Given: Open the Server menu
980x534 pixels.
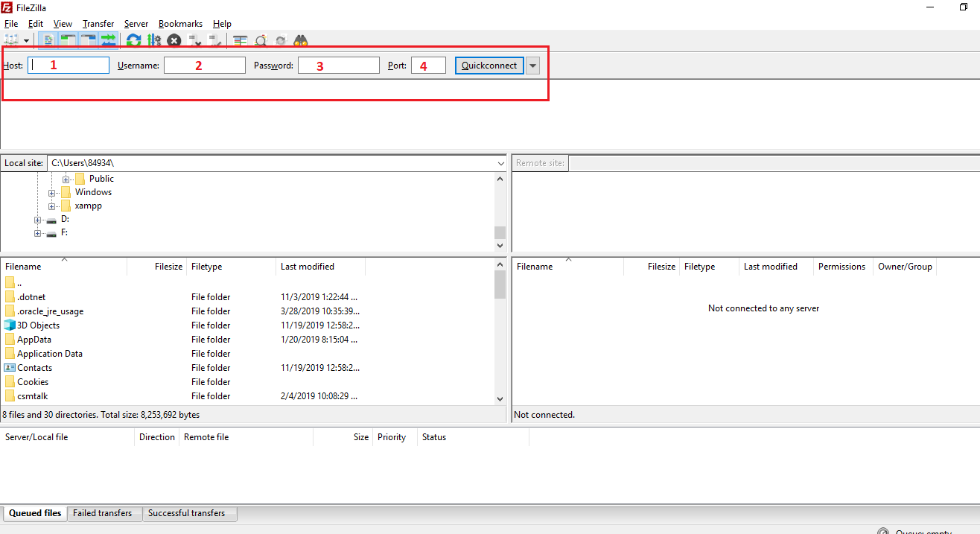Looking at the screenshot, I should click(x=136, y=24).
